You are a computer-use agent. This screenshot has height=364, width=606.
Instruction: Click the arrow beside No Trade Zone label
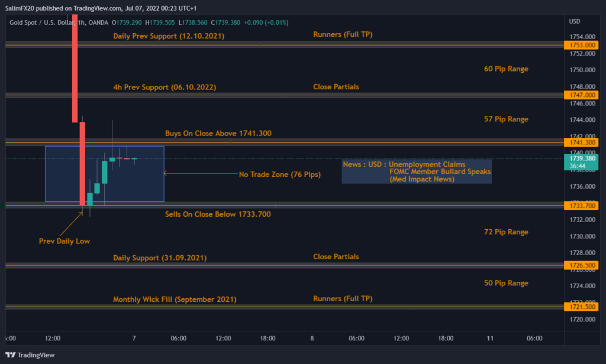[x=198, y=173]
